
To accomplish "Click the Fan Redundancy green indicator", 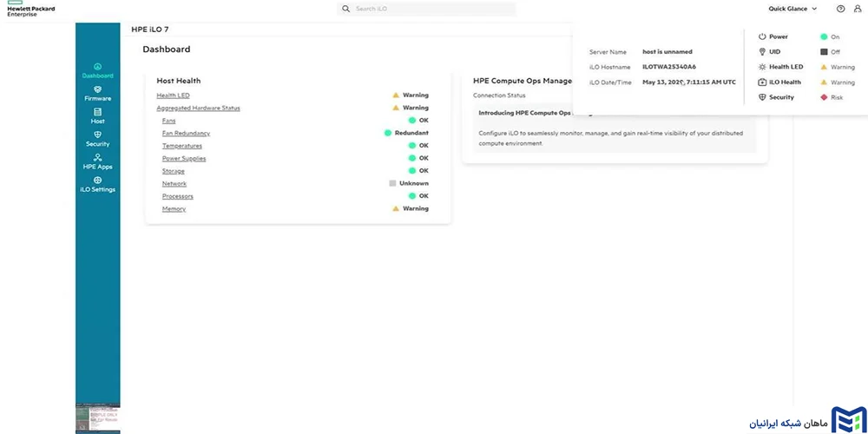I will pyautogui.click(x=388, y=133).
